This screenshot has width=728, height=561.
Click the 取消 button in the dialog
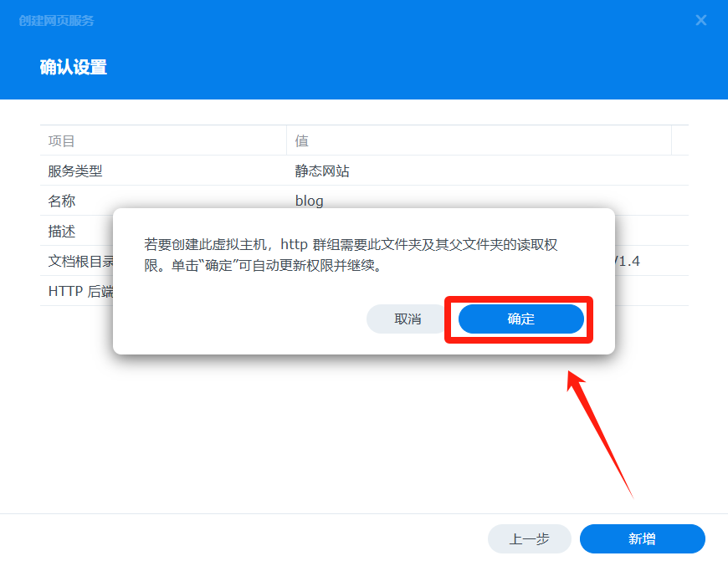click(x=408, y=319)
